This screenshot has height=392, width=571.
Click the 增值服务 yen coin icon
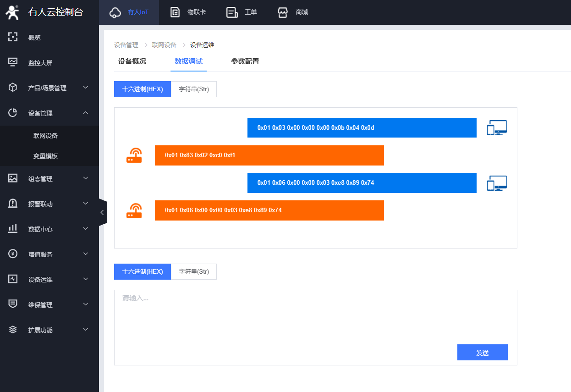(x=13, y=254)
